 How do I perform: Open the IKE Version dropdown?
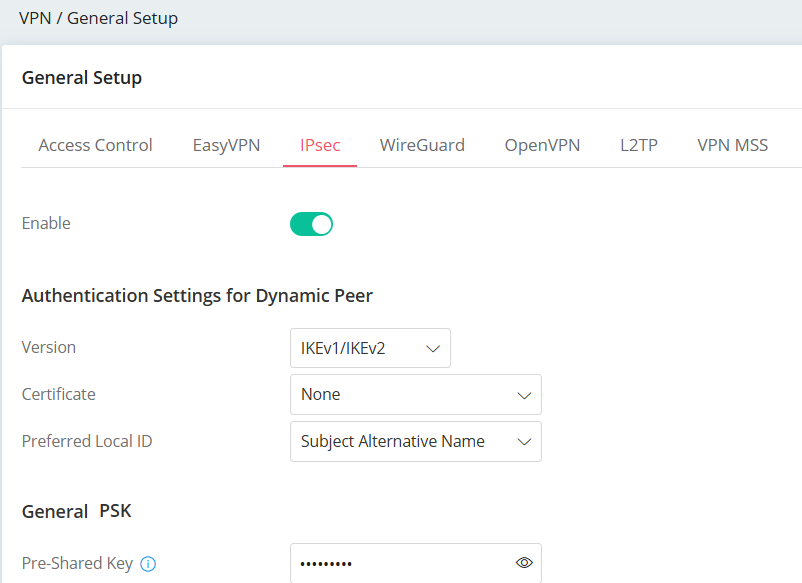(370, 348)
